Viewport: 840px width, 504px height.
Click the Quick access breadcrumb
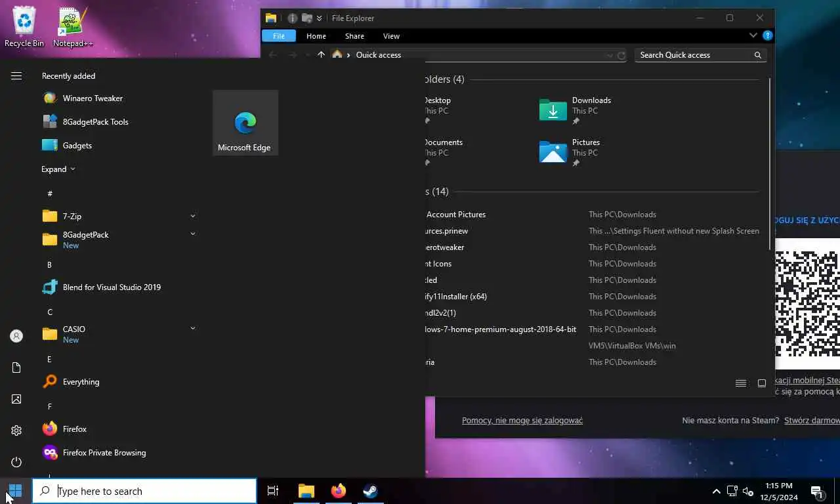click(378, 55)
